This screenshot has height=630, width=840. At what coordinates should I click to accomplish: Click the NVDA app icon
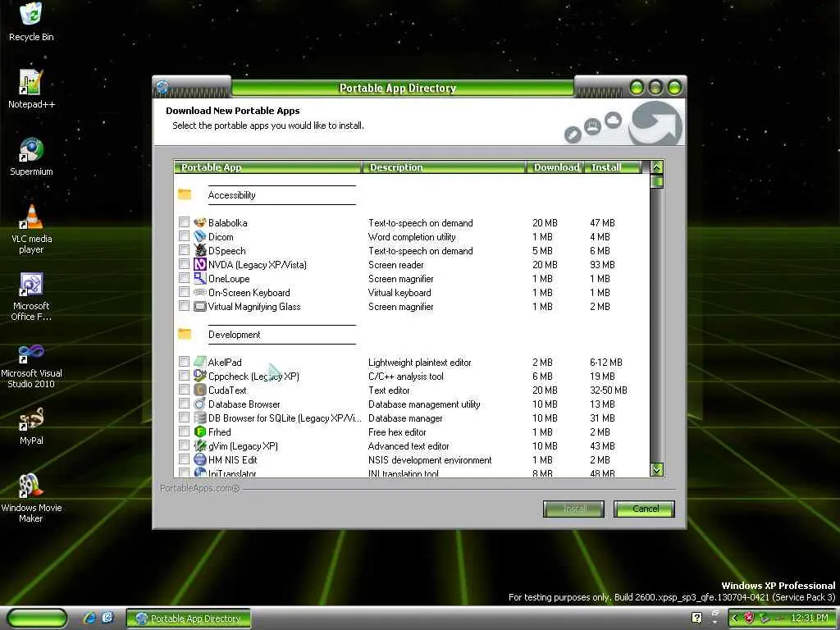tap(200, 264)
